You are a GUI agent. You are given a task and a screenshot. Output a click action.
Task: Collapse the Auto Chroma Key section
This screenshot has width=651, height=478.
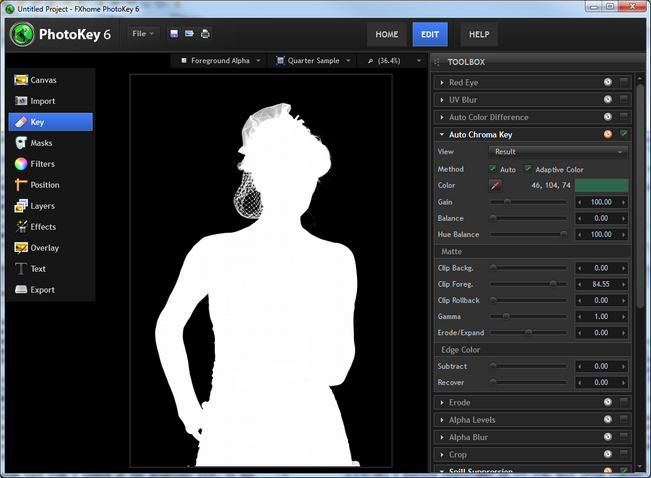coord(442,135)
